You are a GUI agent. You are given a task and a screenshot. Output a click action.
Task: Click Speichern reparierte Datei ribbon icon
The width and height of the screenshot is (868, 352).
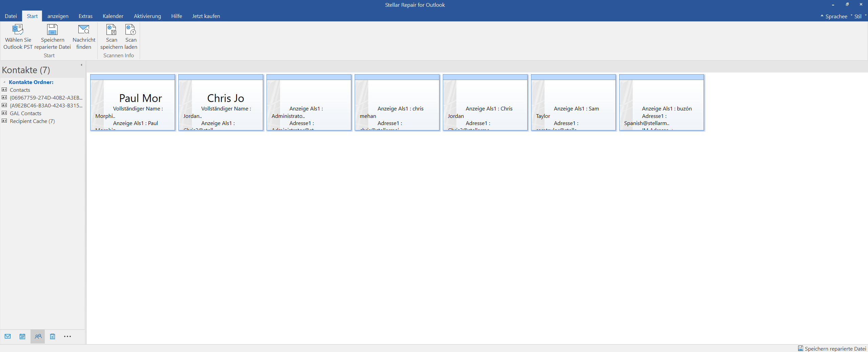[x=52, y=30]
